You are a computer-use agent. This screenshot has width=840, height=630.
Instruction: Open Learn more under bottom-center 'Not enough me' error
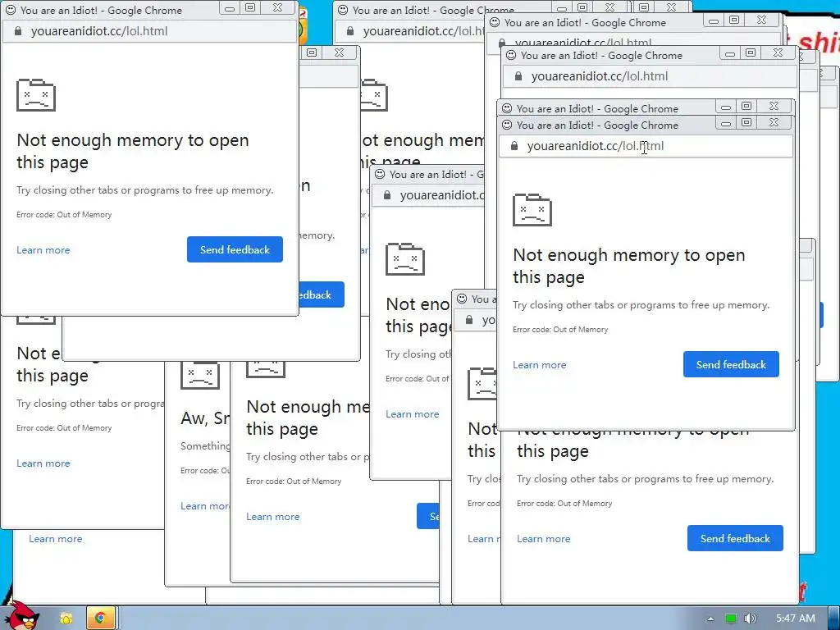272,517
